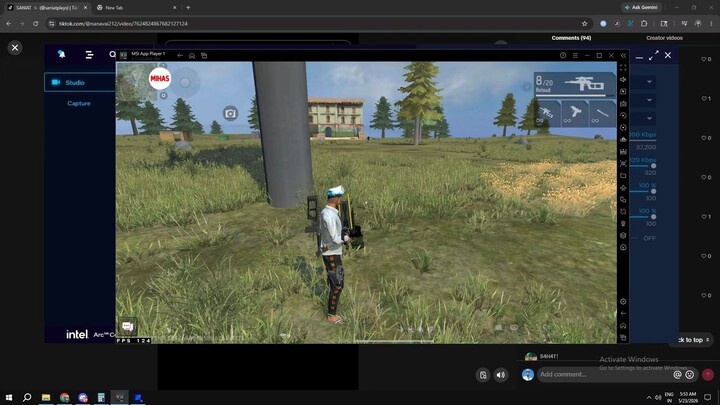Select the rifle weapon slot
Viewport: 720px width, 405px height.
tap(547, 113)
